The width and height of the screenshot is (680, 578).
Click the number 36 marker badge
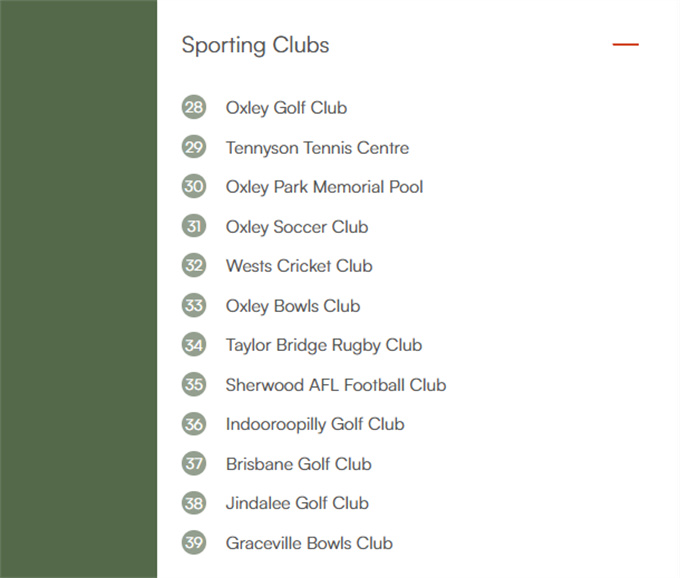[x=194, y=424]
